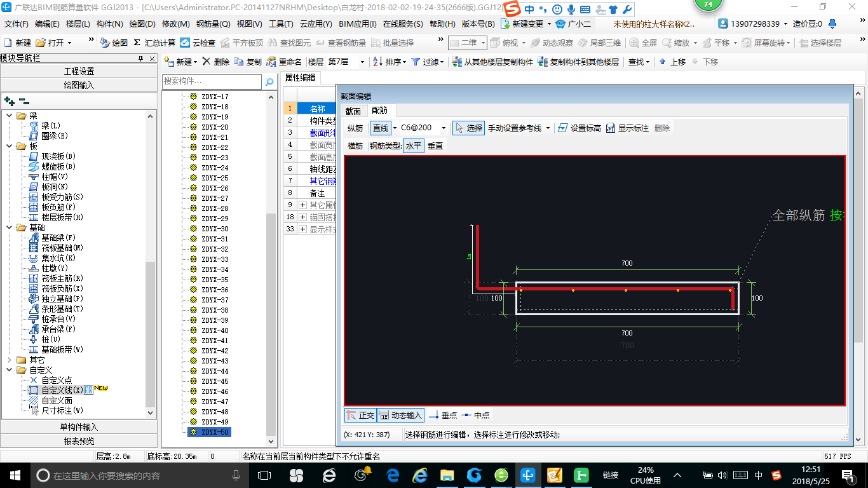The image size is (868, 488).
Task: Click 复制构件到其他楼层 button
Action: 578,62
